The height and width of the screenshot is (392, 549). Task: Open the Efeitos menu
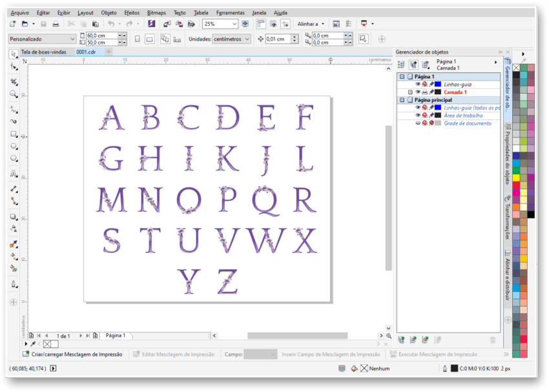click(x=132, y=12)
